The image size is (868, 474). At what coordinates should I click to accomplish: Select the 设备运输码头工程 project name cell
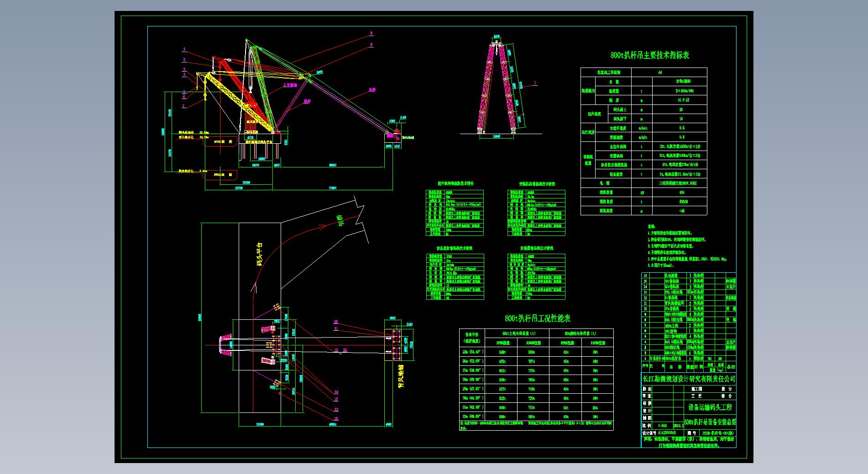tap(710, 407)
